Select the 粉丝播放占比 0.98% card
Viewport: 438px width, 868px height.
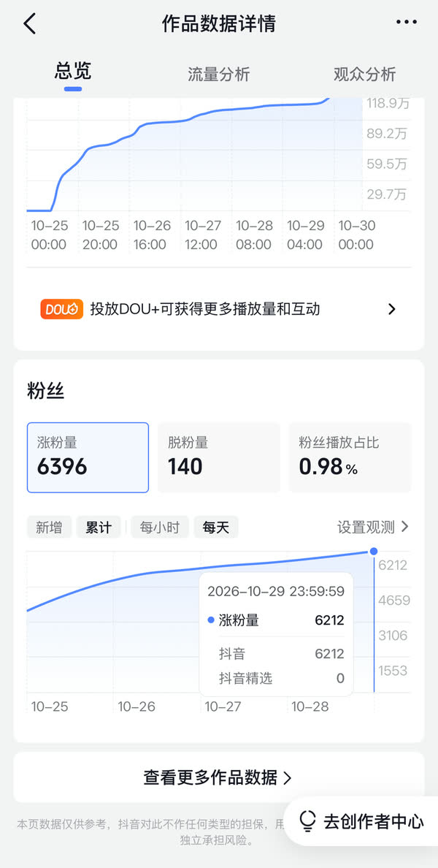(350, 457)
